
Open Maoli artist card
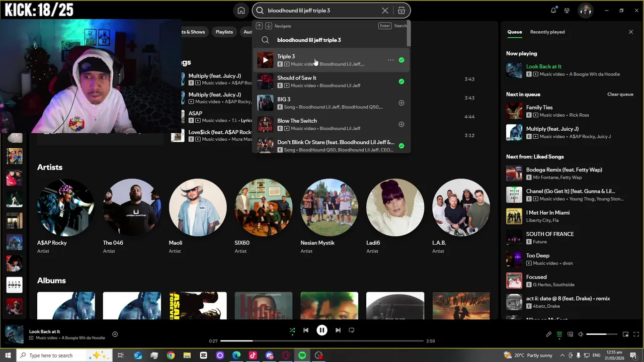(198, 216)
